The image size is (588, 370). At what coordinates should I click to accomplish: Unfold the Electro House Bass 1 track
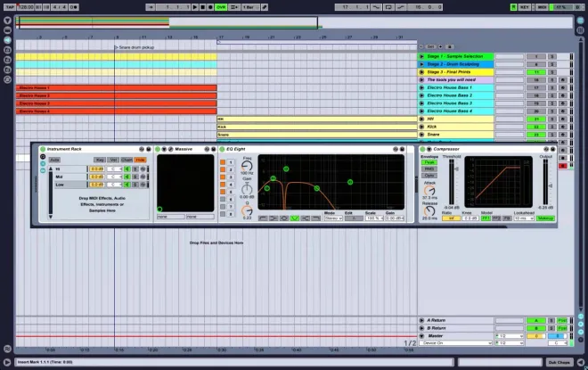(421, 87)
